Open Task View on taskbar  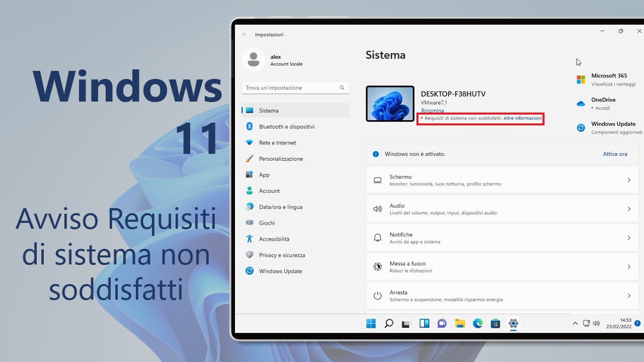click(x=406, y=323)
